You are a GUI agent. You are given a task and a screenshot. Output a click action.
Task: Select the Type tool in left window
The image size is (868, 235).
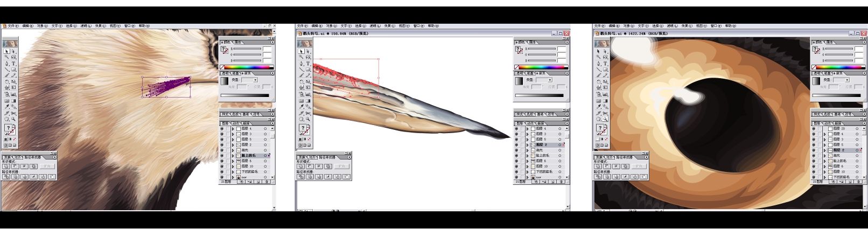(13, 64)
